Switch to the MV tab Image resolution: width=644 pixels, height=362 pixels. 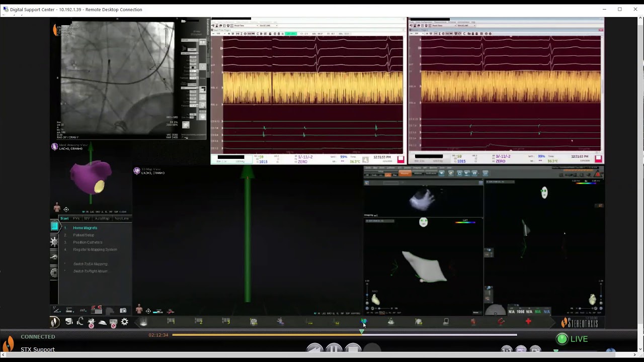tap(87, 219)
